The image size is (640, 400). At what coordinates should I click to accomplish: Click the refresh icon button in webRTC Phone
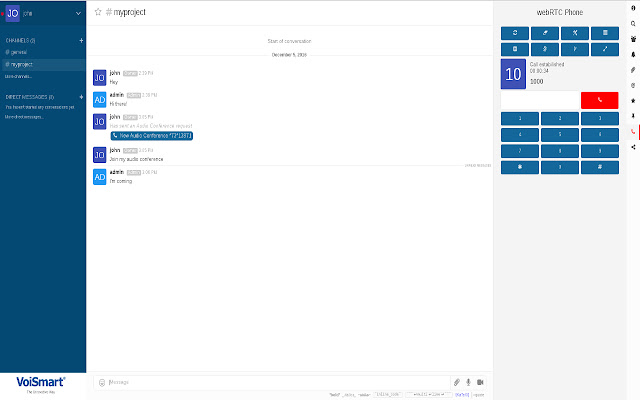pos(515,33)
